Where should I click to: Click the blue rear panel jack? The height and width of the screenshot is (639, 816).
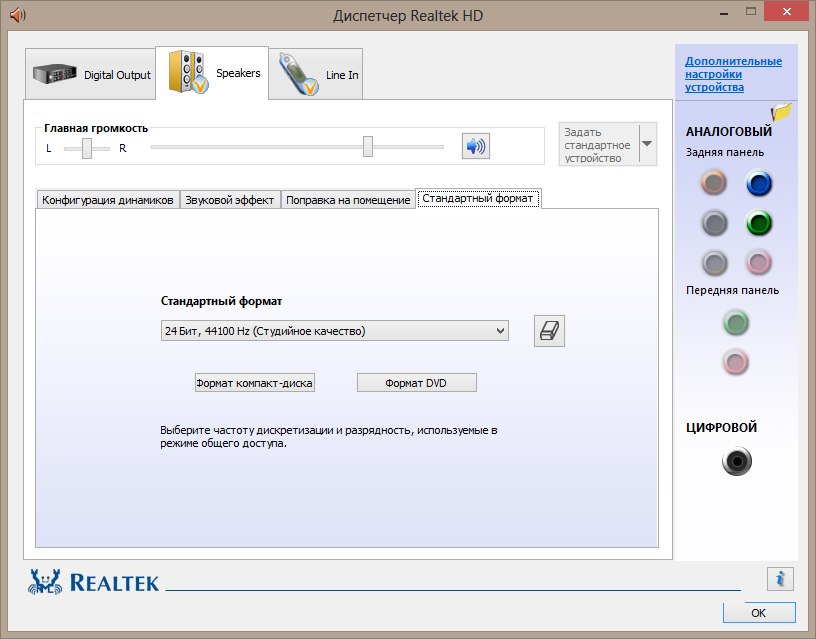(759, 183)
